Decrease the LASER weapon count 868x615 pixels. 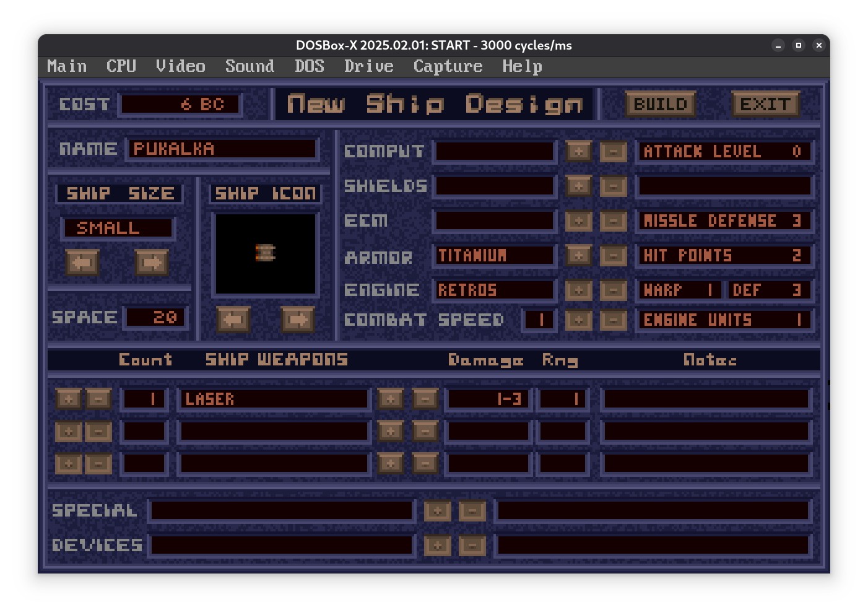pos(98,399)
